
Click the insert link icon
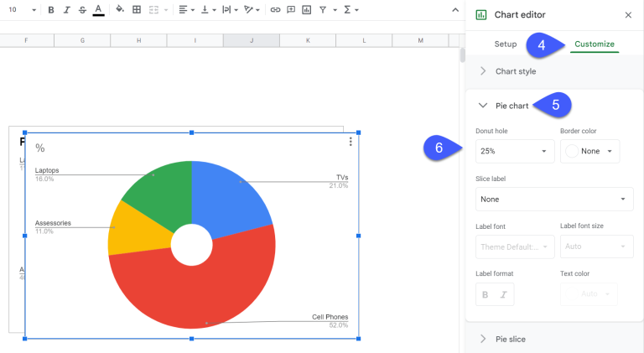pyautogui.click(x=275, y=10)
